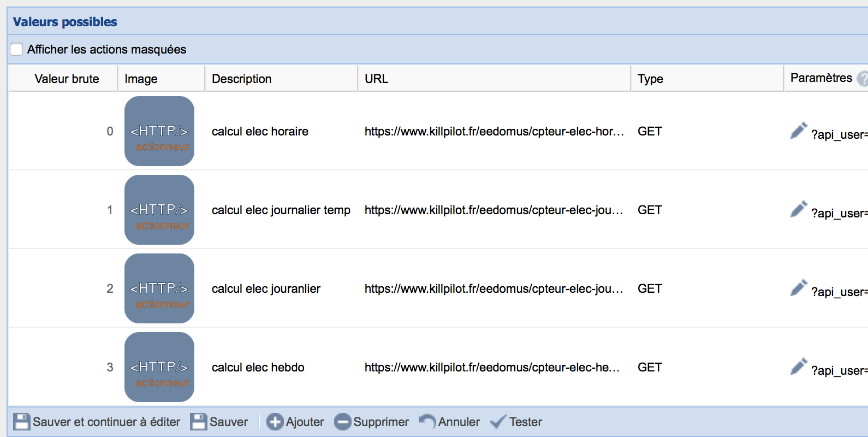Edit parameters pencil for calcul elec journalier temp
This screenshot has width=868, height=437.
pyautogui.click(x=798, y=210)
